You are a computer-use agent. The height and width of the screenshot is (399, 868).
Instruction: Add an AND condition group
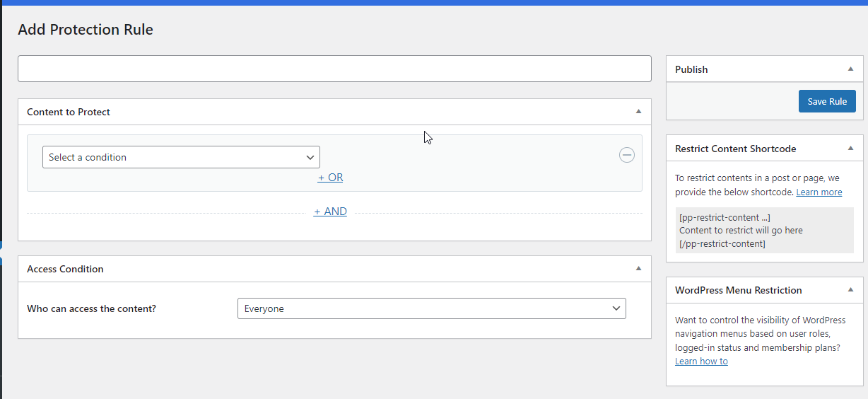tap(330, 212)
